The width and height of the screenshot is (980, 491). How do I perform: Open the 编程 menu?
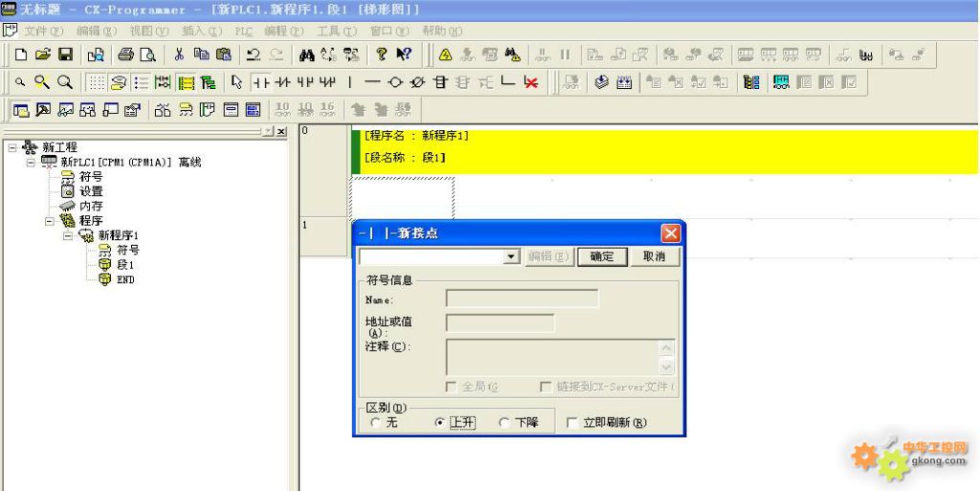283,32
